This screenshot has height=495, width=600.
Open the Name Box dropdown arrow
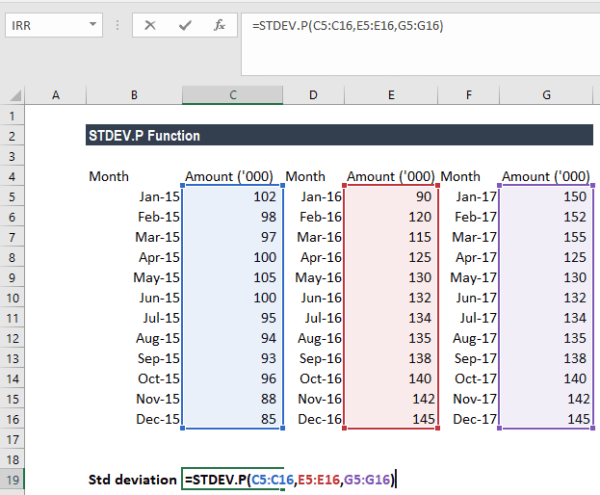(93, 24)
